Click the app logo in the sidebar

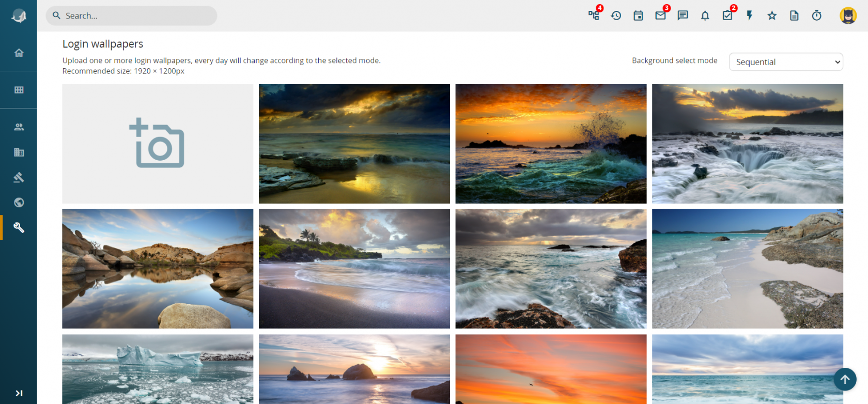(x=19, y=16)
